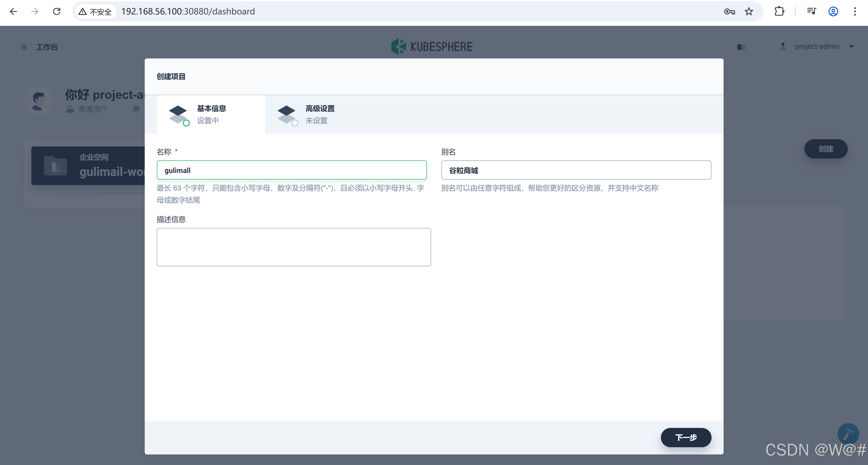Click the address bar URL

[x=188, y=11]
